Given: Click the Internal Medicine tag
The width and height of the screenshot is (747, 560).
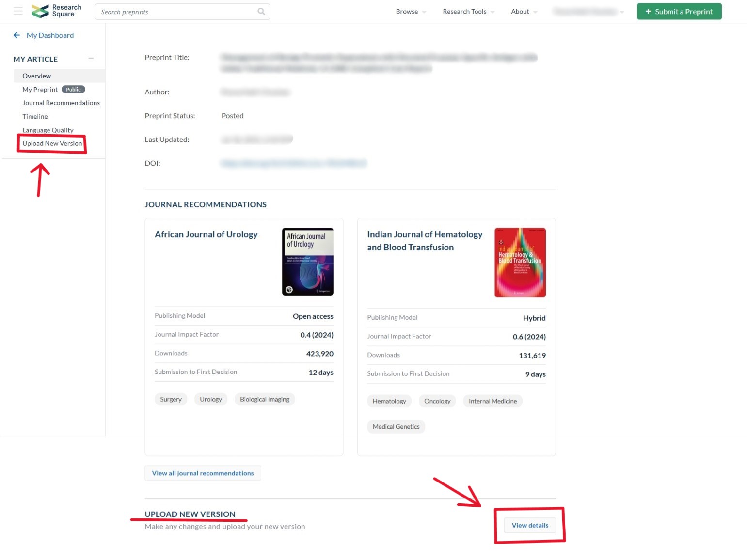Looking at the screenshot, I should (493, 401).
